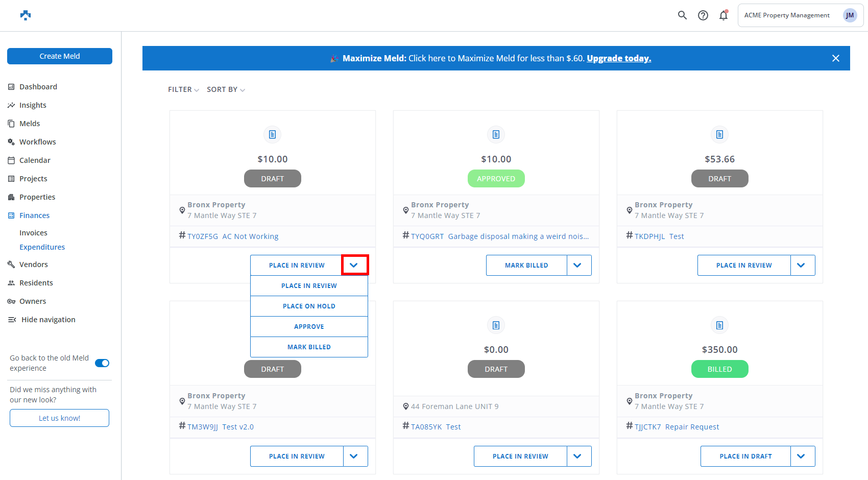The image size is (868, 480).
Task: Follow the Upgrade today link
Action: 619,58
